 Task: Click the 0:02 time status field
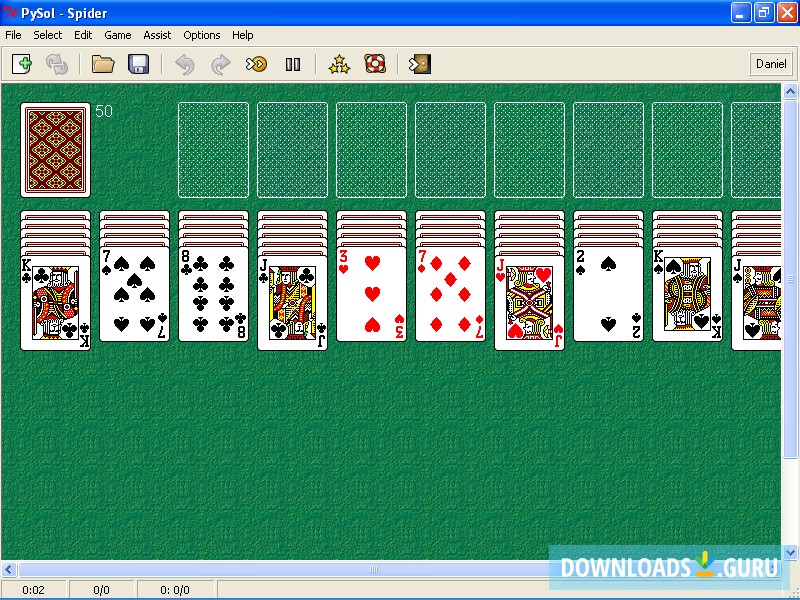[x=34, y=590]
